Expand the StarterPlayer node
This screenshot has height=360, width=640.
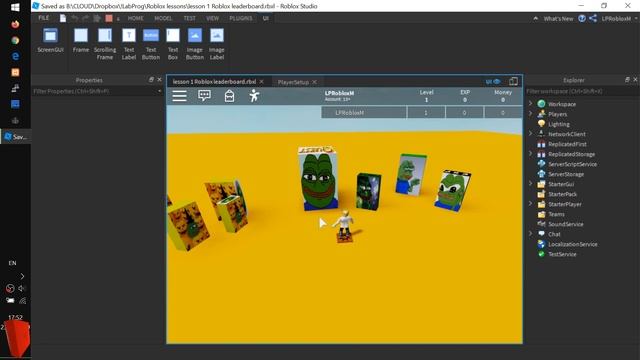pos(531,204)
